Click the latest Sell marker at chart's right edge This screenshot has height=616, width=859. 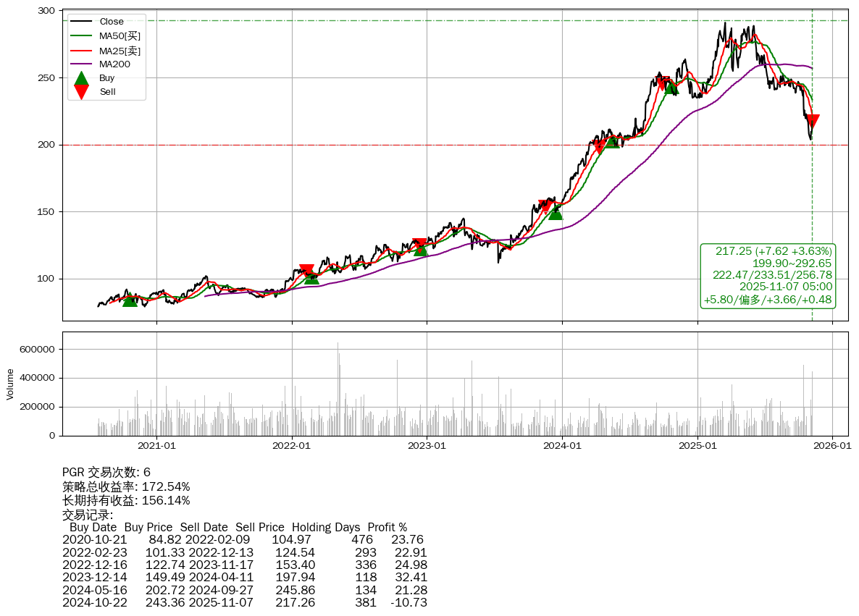pos(813,121)
